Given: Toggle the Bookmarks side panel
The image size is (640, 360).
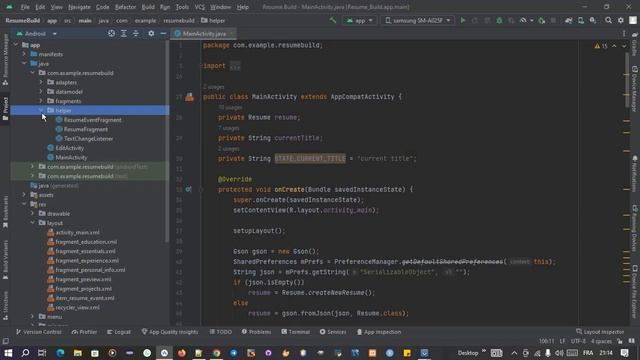Looking at the screenshot, I should 5,211.
